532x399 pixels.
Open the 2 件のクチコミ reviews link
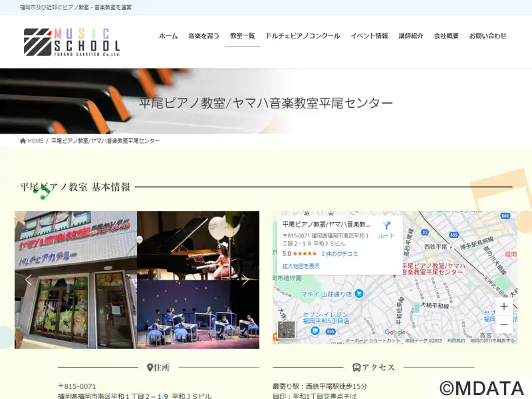[340, 254]
